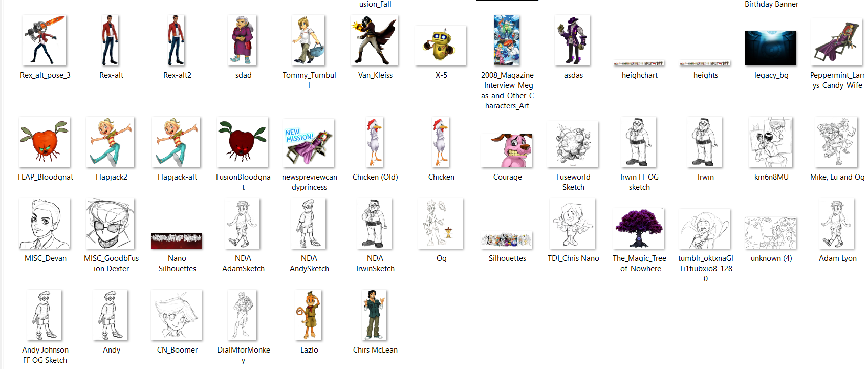
Task: Click the Andy Johnson FF OG Sketch thumbnail
Action: [x=44, y=315]
